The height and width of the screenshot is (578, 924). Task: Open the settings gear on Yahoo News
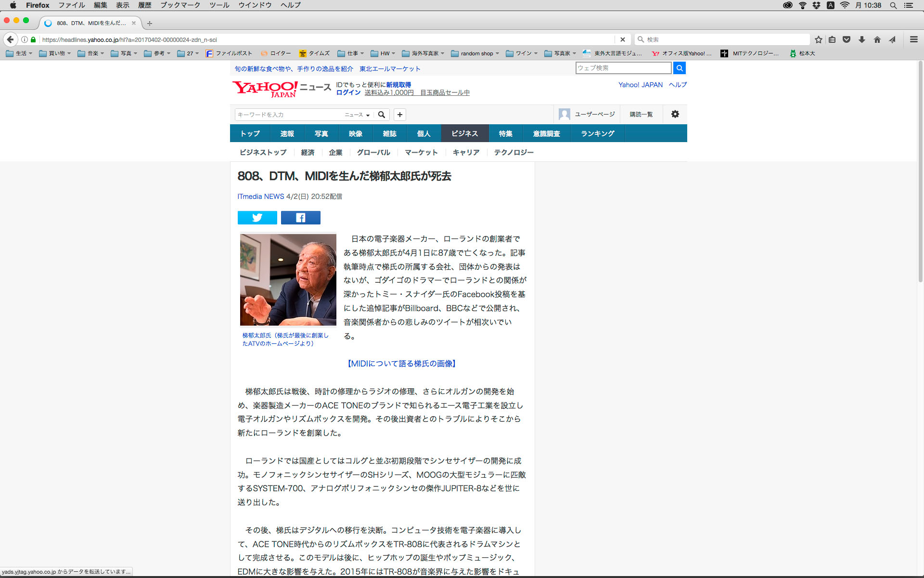click(675, 114)
